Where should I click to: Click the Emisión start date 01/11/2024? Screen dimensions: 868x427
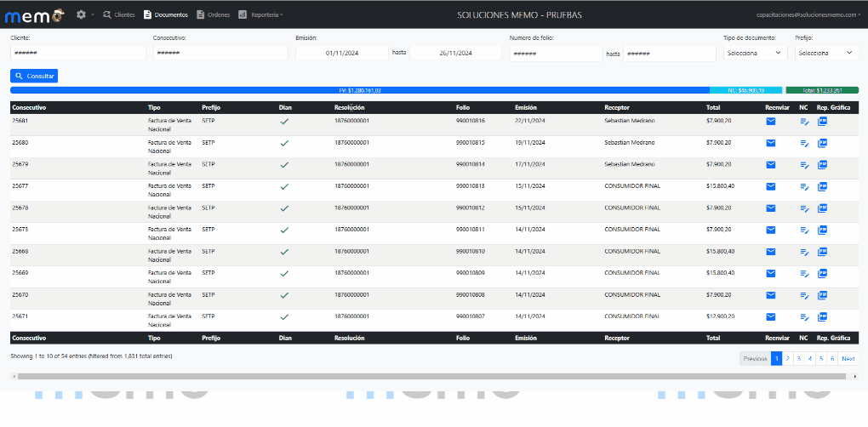coord(342,53)
